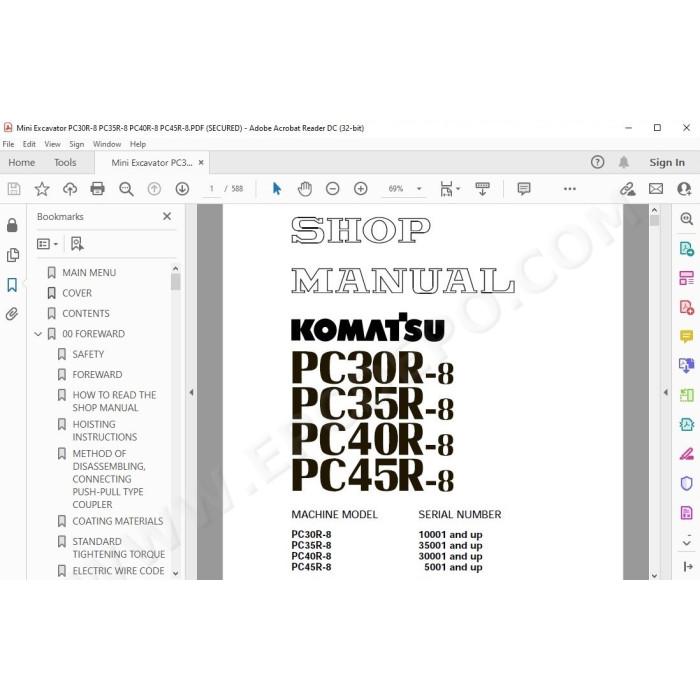Click document scrollbar down arrow

pyautogui.click(x=654, y=575)
